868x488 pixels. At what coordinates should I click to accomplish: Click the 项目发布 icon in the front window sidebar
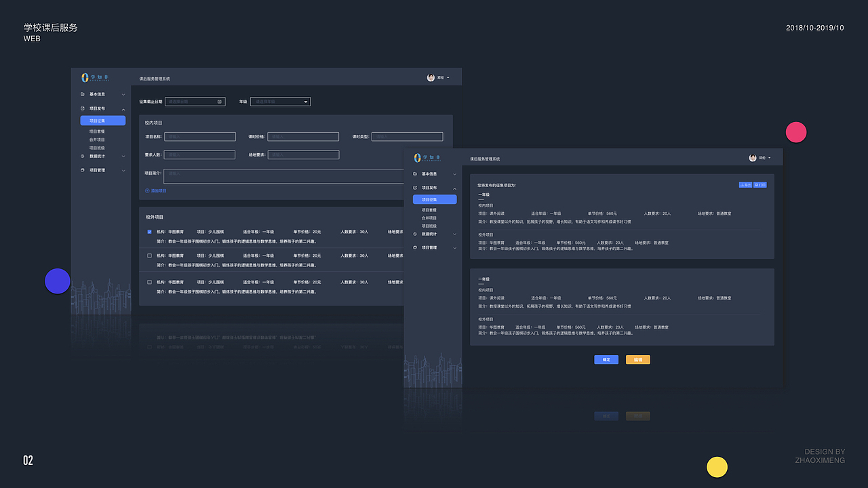tap(415, 188)
